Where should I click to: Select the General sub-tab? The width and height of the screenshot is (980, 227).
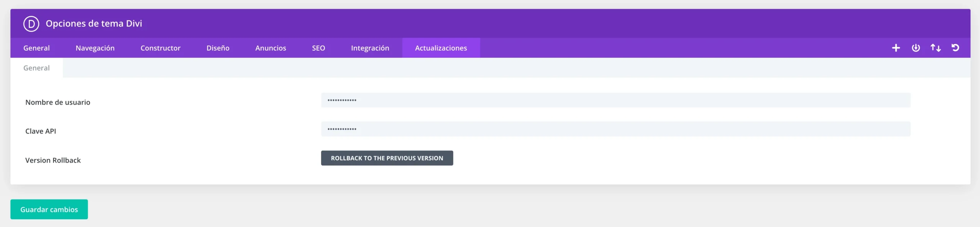36,68
